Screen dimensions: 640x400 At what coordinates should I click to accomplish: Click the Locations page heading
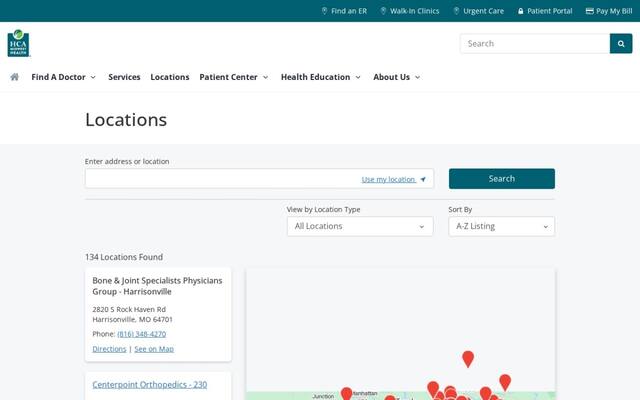tap(126, 120)
